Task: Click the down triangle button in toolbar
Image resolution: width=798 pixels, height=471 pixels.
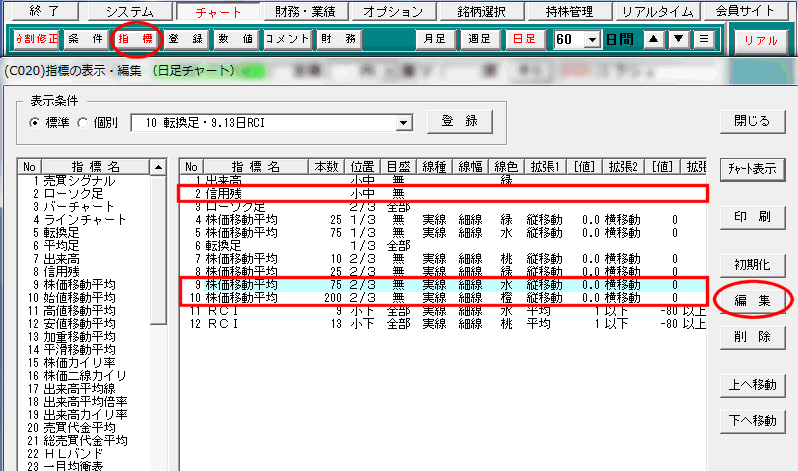Action: coord(679,40)
